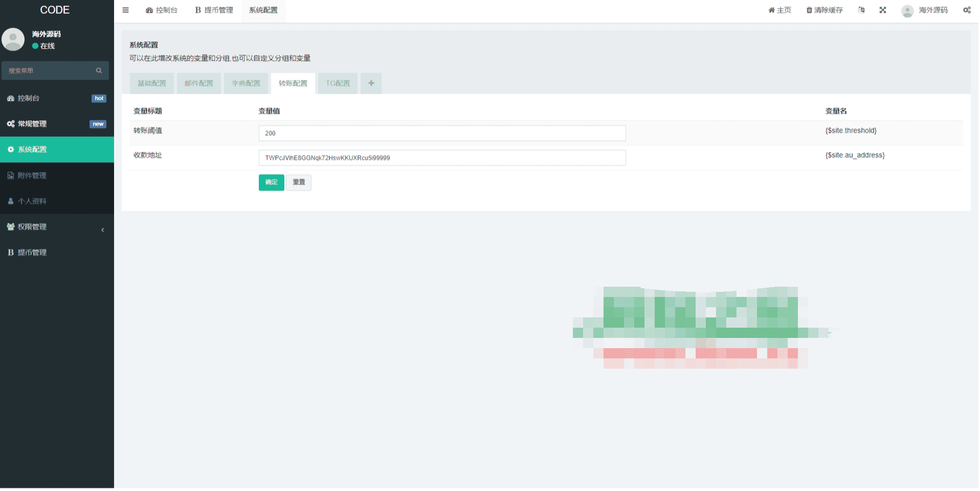Open the 海外源码 user dropdown in header
The image size is (980, 491).
925,10
